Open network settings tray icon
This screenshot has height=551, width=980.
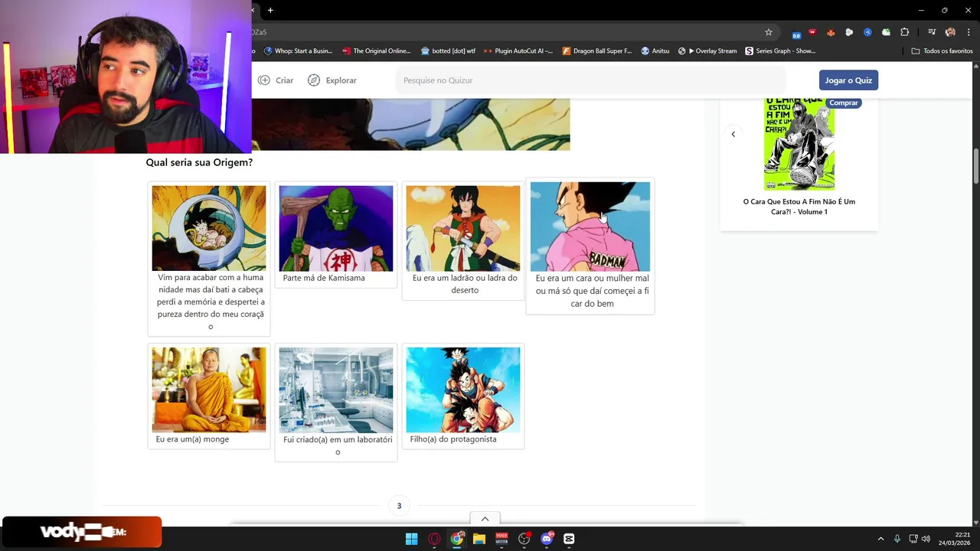[x=913, y=539]
